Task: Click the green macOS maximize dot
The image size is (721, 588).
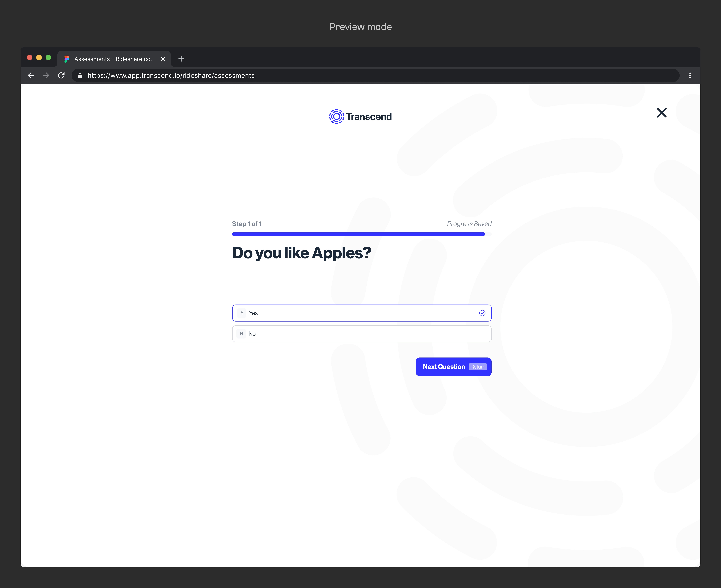Action: (x=48, y=58)
